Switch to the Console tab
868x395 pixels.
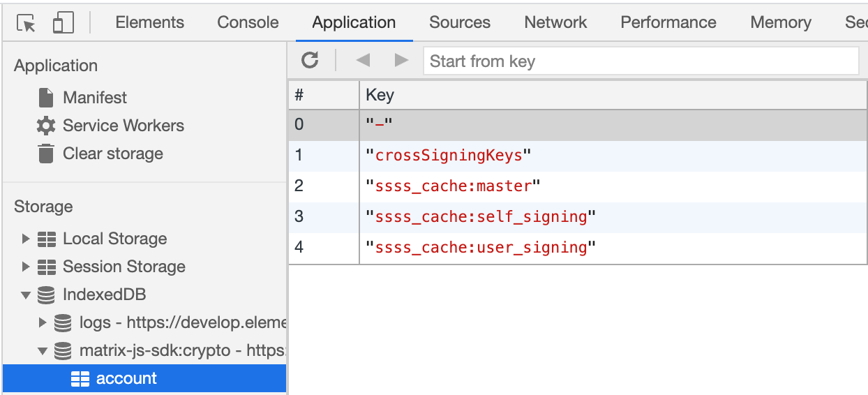coord(248,22)
